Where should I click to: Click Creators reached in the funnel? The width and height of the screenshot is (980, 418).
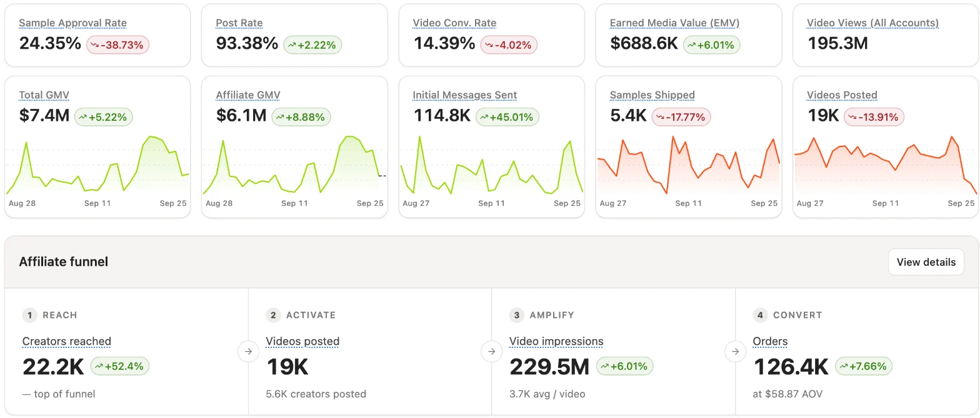coord(67,342)
